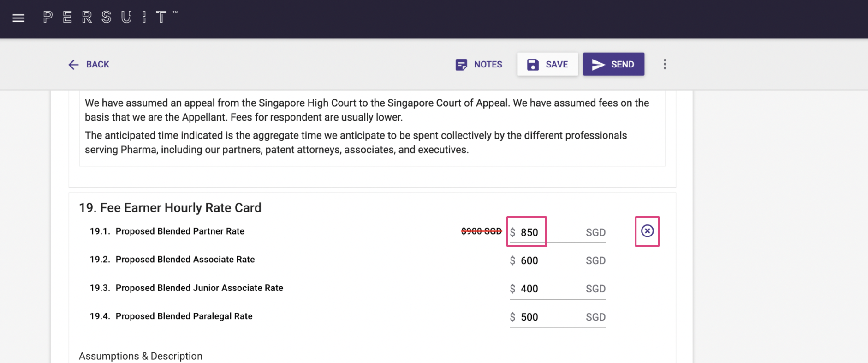This screenshot has width=868, height=363.
Task: Click the SGD currency label for Partner Rate
Action: [x=595, y=233]
